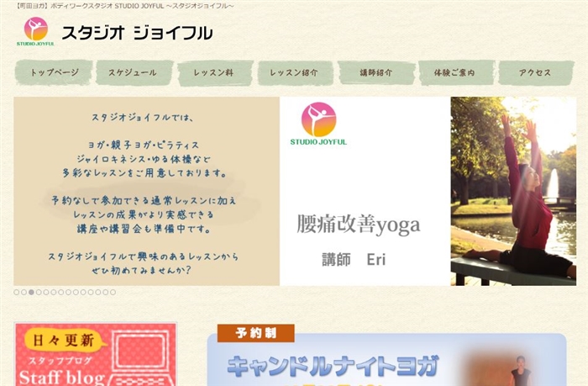The height and width of the screenshot is (386, 588).
Task: Open the Staff blog banner
Action: pos(96,354)
